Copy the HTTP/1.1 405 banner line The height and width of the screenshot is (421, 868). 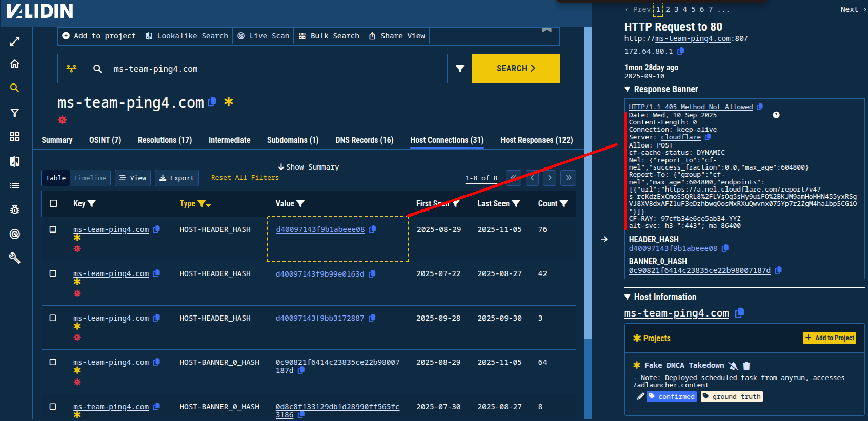(760, 107)
